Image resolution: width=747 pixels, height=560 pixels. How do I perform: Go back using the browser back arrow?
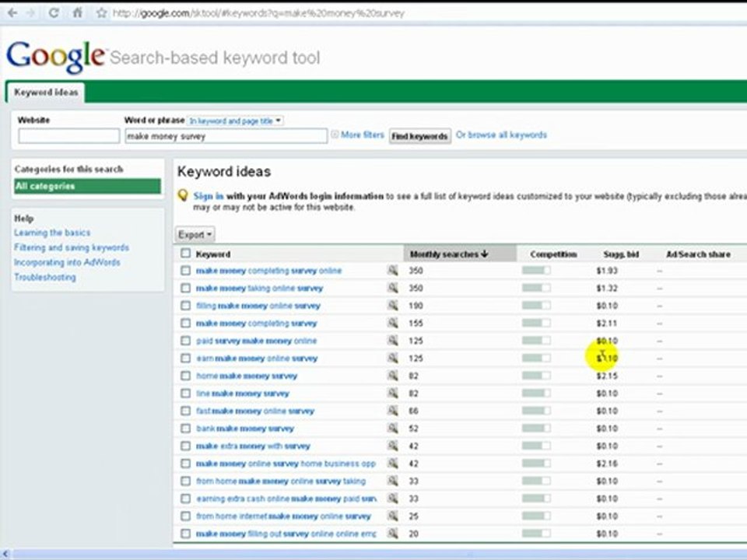12,13
